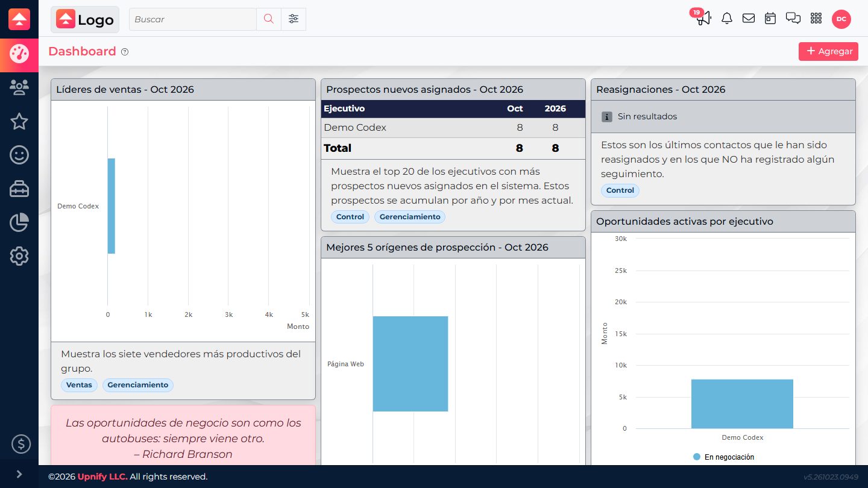
Task: Open the settings gear in sidebar
Action: [19, 257]
